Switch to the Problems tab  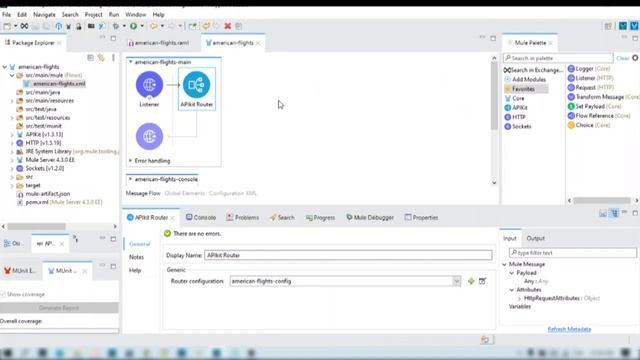242,218
